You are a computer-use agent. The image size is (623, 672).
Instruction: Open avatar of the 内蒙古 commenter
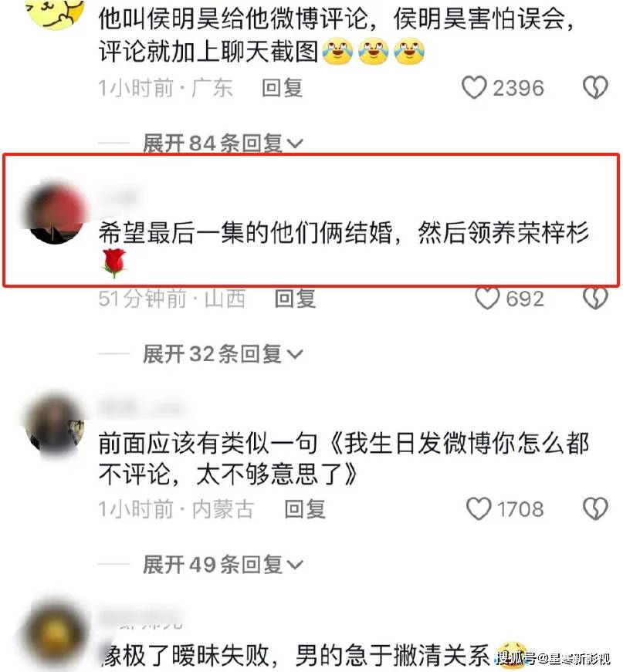[x=54, y=423]
